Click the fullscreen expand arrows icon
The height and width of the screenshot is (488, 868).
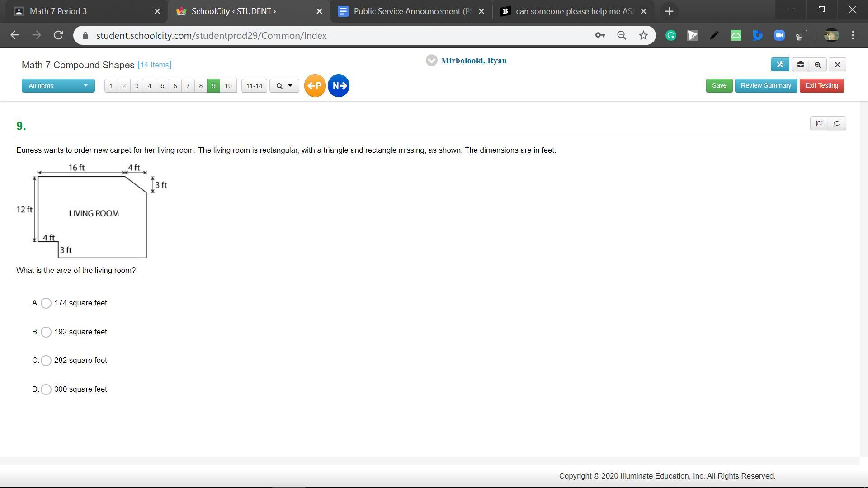coord(837,65)
